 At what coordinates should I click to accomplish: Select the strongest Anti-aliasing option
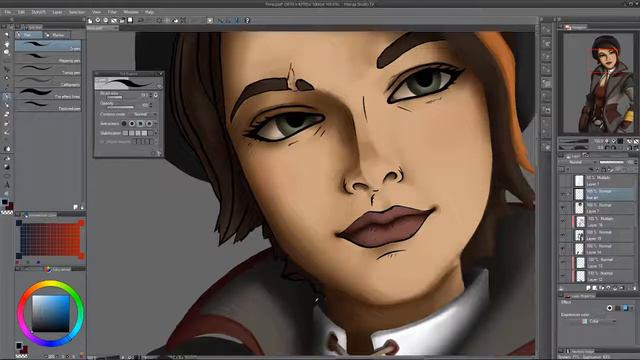tap(149, 123)
